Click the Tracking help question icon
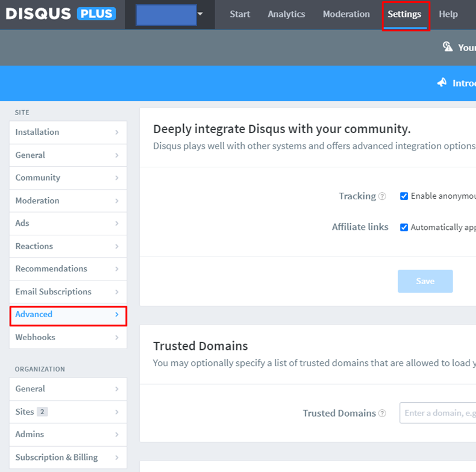The image size is (476, 472). [383, 196]
